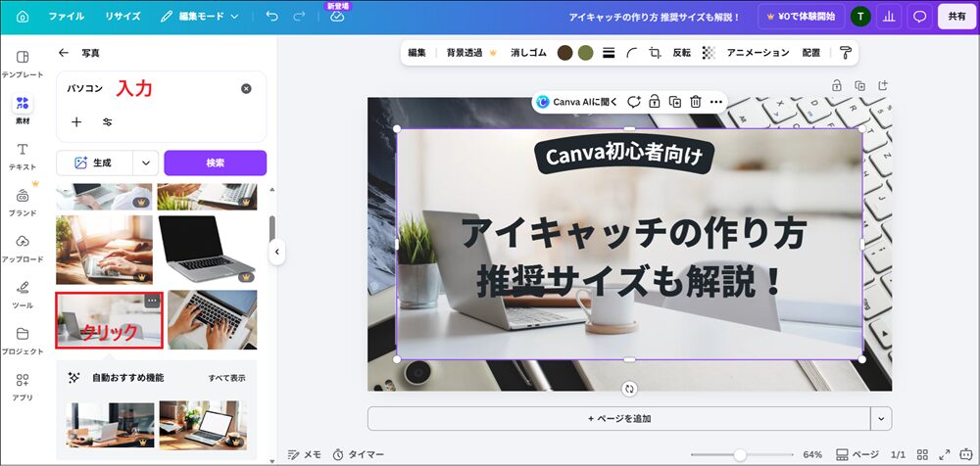Open the プロジェクト sidebar tab
The width and height of the screenshot is (980, 466).
click(23, 341)
